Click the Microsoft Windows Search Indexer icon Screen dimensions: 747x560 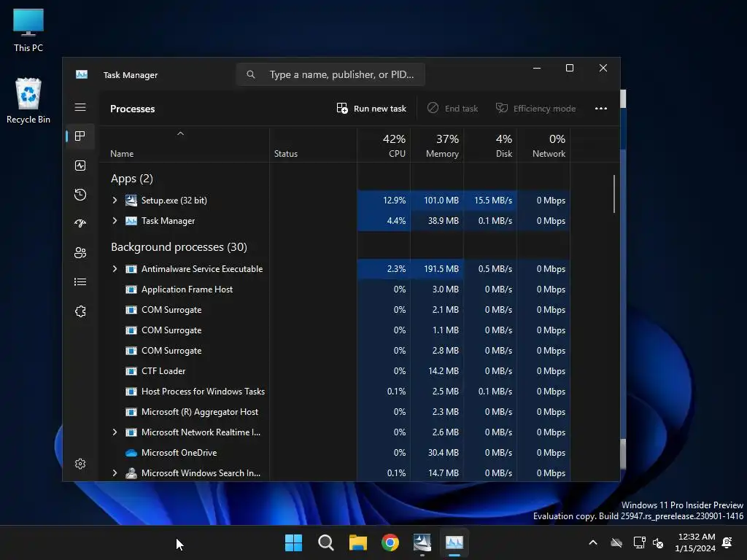[x=131, y=473]
